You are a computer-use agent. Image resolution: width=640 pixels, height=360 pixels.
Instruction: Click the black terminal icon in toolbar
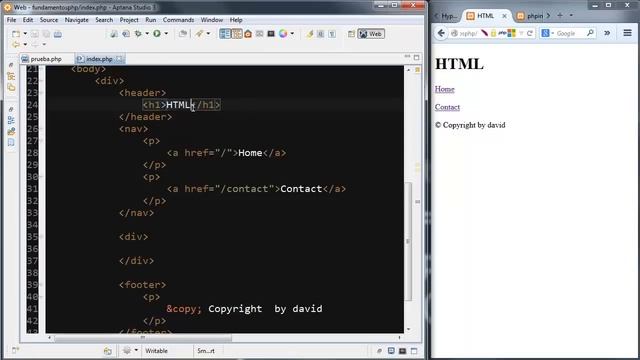pyautogui.click(x=271, y=33)
